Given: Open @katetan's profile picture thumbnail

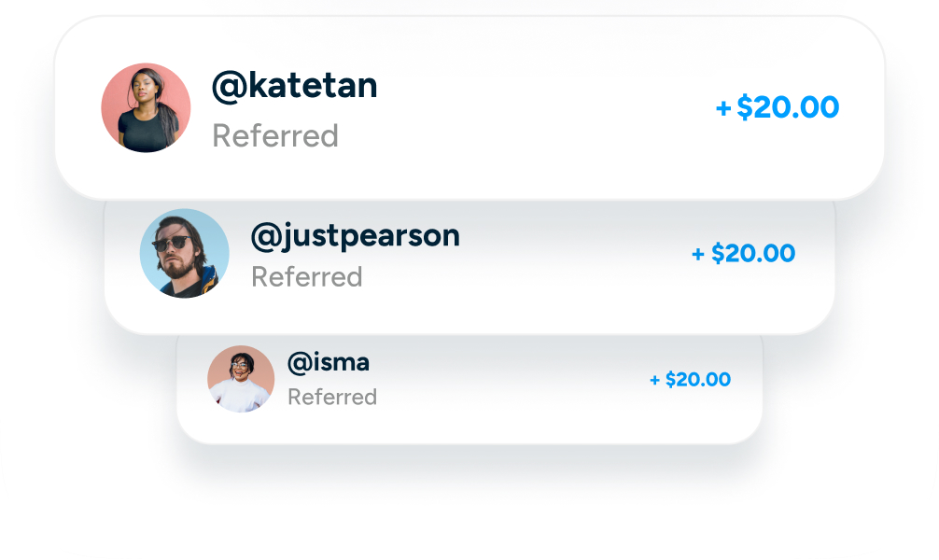Looking at the screenshot, I should click(x=147, y=107).
